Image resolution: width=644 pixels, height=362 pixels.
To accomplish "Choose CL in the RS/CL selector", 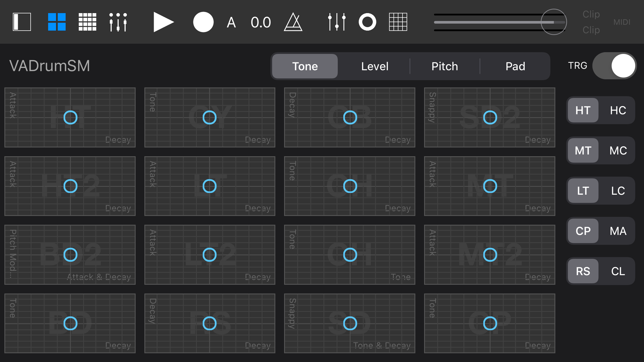I will [x=618, y=271].
